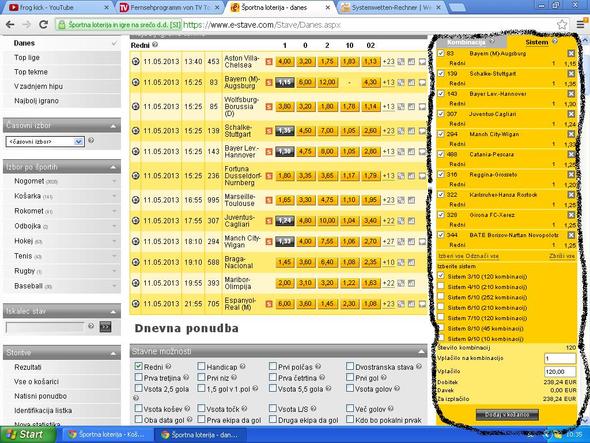This screenshot has height=443, width=590.
Task: Switch to Systemwetten-Rechner tab
Action: click(x=391, y=7)
